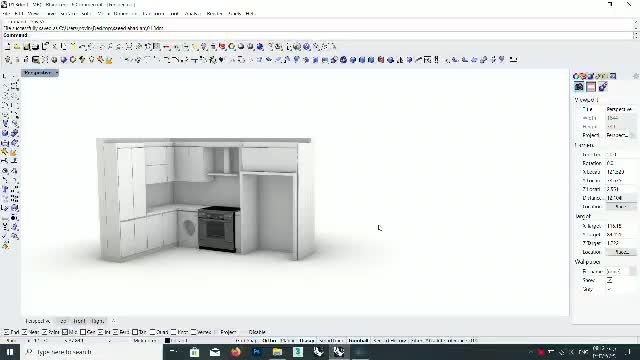Open Photoshop from the taskbar

(x=257, y=352)
